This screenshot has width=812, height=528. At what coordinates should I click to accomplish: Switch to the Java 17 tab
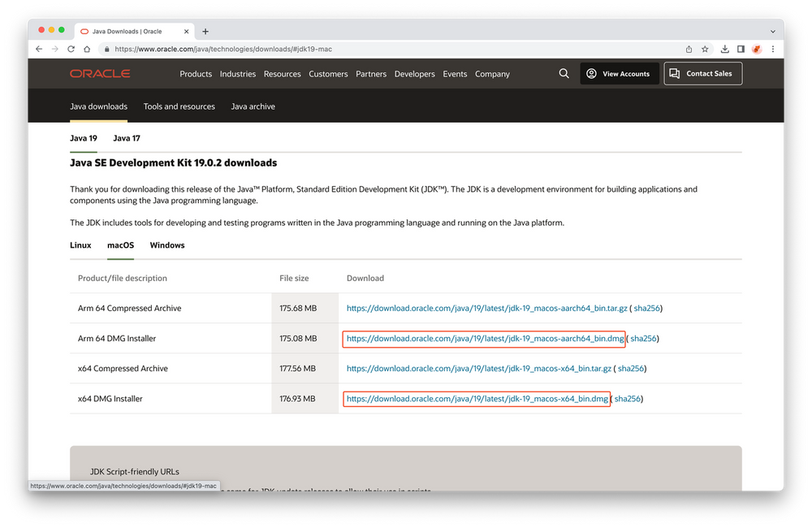[x=127, y=138]
